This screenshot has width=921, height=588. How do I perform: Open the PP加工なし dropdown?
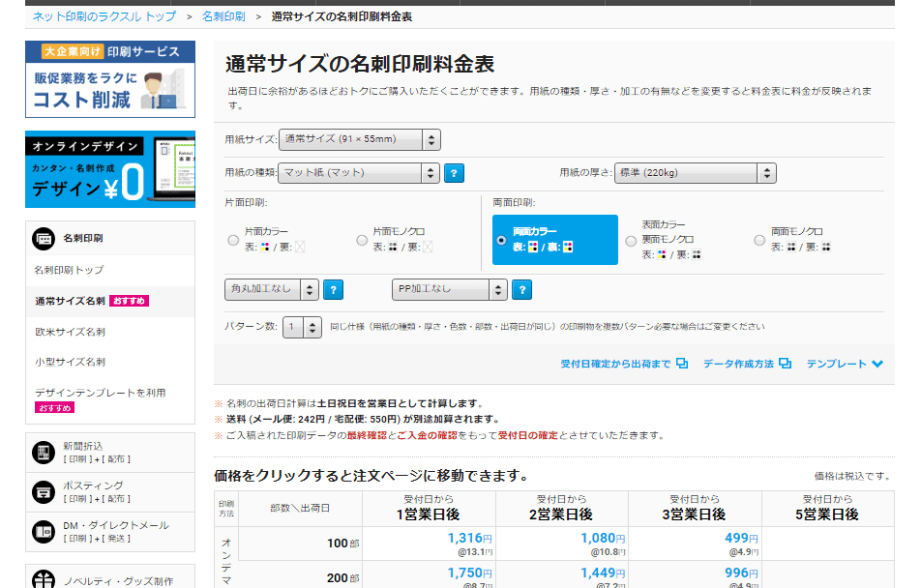point(449,289)
